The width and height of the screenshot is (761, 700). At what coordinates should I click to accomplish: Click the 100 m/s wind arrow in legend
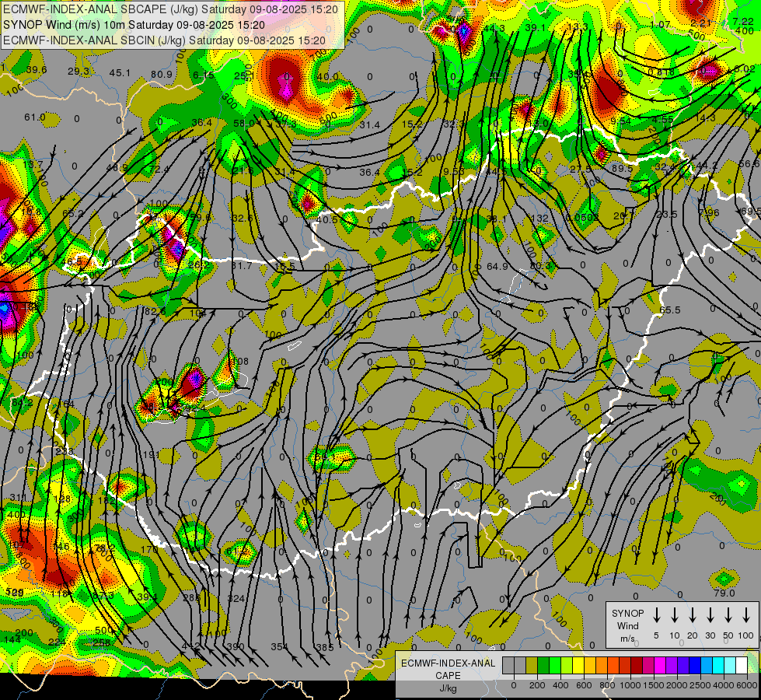(746, 614)
